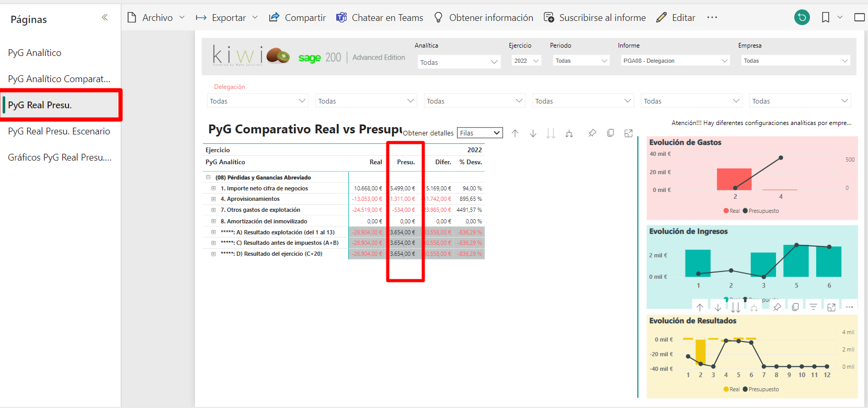The width and height of the screenshot is (868, 408).
Task: Click the 10.668,00 € cell
Action: click(368, 188)
